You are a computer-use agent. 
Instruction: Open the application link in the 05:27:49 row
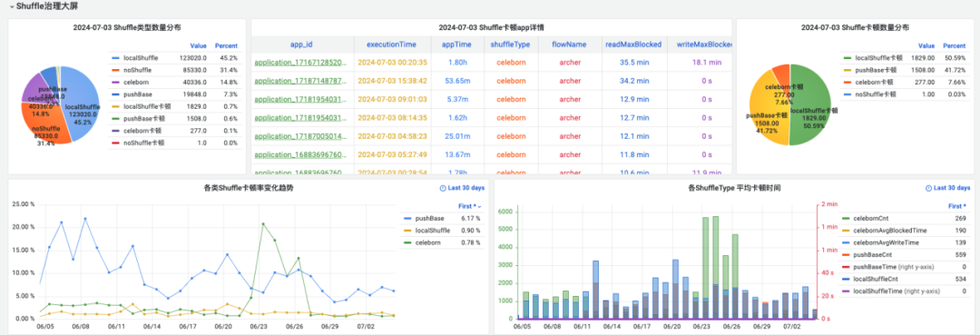click(300, 154)
